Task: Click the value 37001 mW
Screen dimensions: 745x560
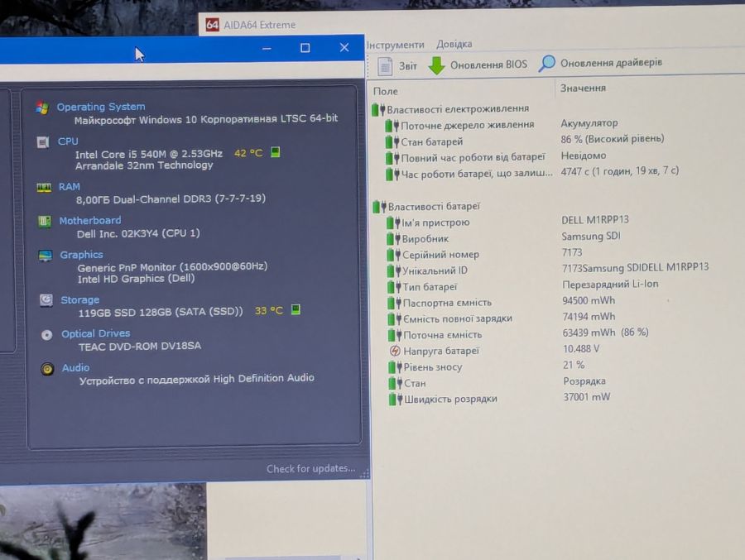Action: pyautogui.click(x=587, y=397)
